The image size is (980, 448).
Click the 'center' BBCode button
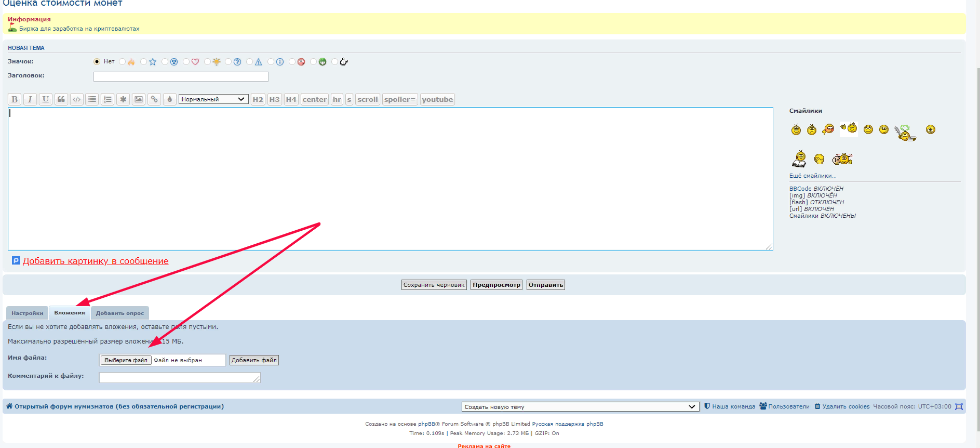click(x=315, y=99)
